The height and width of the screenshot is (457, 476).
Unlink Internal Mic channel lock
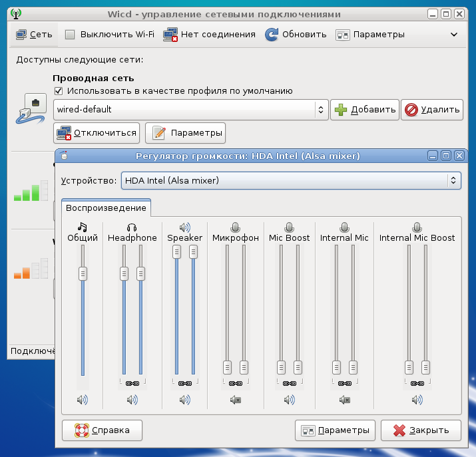click(345, 383)
